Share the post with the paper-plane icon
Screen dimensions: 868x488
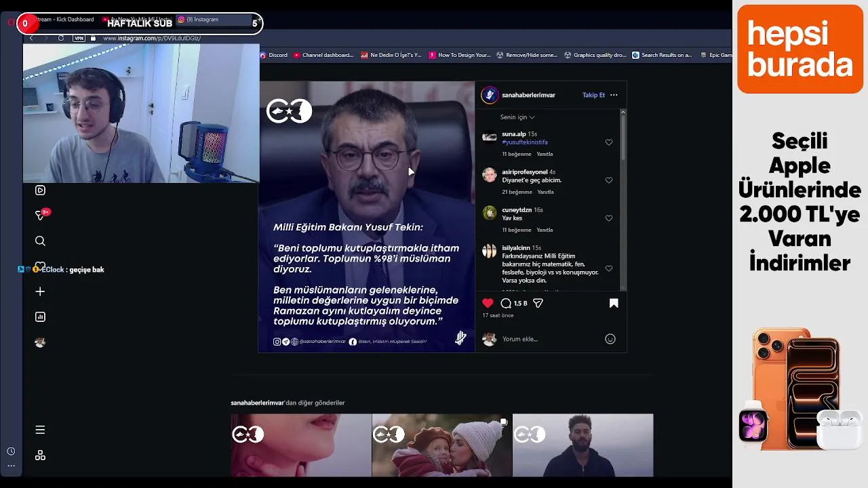tap(538, 303)
